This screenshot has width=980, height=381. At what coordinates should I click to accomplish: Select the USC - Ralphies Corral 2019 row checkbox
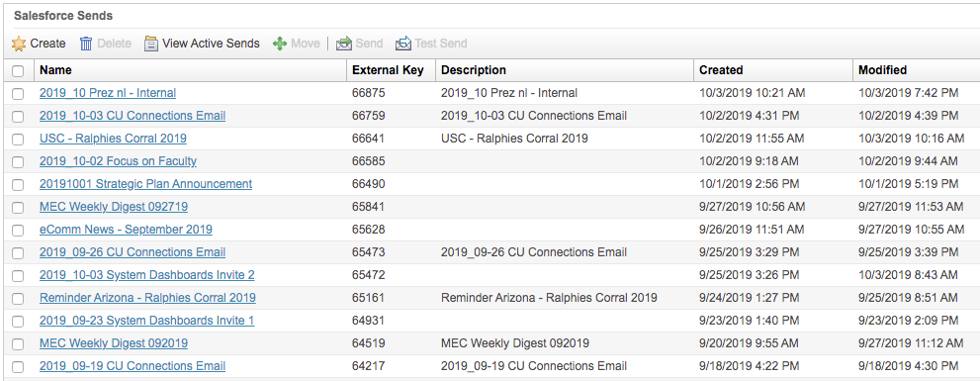coord(18,139)
